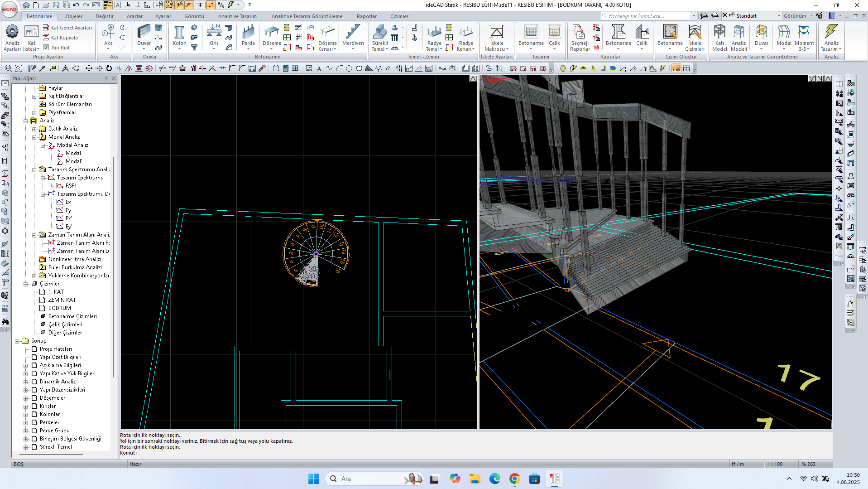Viewport: 868px width, 489px height.
Task: Open Kat listesi button
Action: pos(31,38)
